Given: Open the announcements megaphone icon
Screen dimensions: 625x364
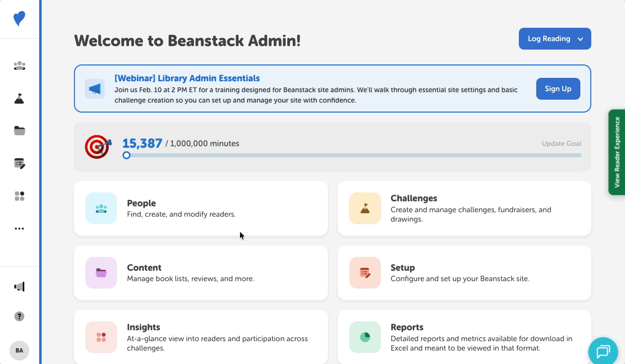Looking at the screenshot, I should click(19, 286).
